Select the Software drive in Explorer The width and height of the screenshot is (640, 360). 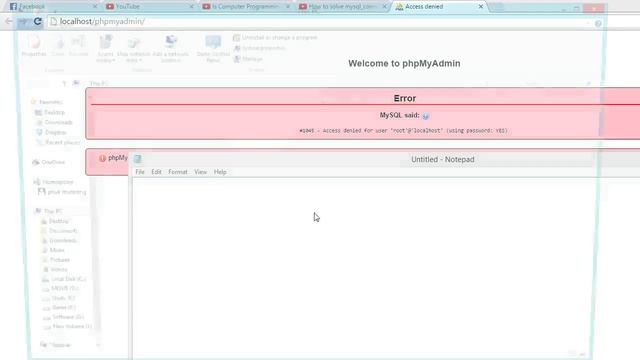[x=63, y=317]
